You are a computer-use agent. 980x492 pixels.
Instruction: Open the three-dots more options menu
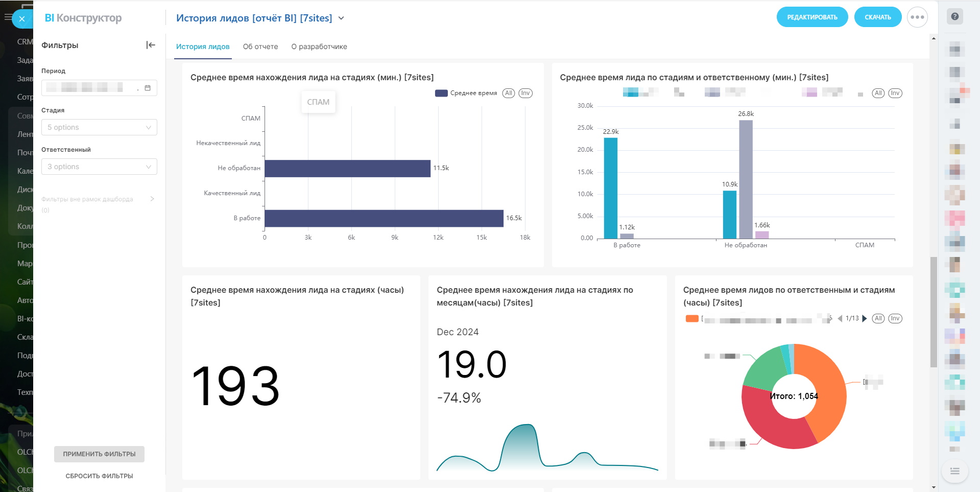(917, 17)
